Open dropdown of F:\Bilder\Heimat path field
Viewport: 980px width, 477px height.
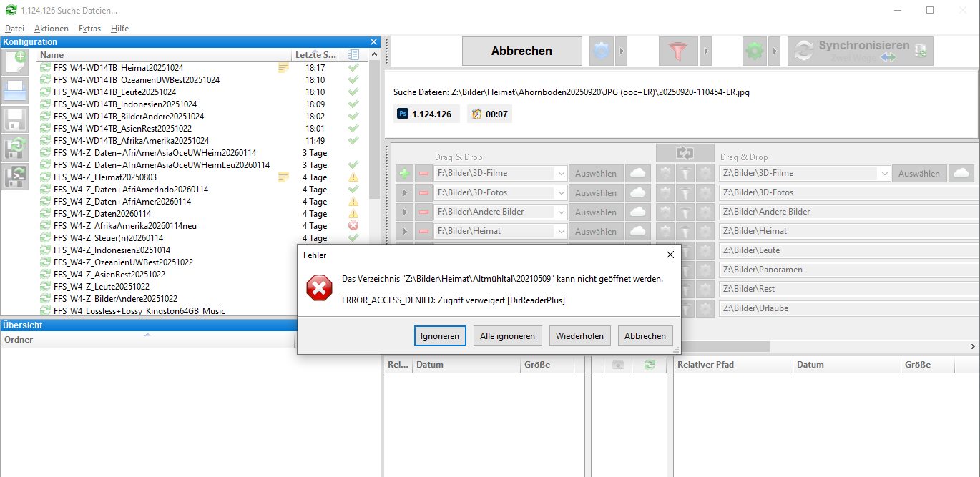click(x=560, y=231)
